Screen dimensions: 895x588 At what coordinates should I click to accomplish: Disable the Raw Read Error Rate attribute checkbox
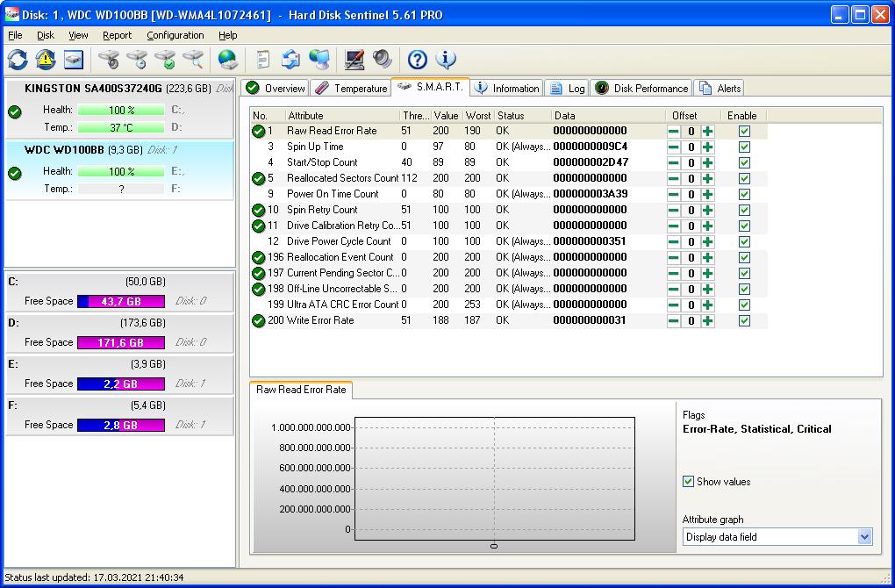(744, 132)
